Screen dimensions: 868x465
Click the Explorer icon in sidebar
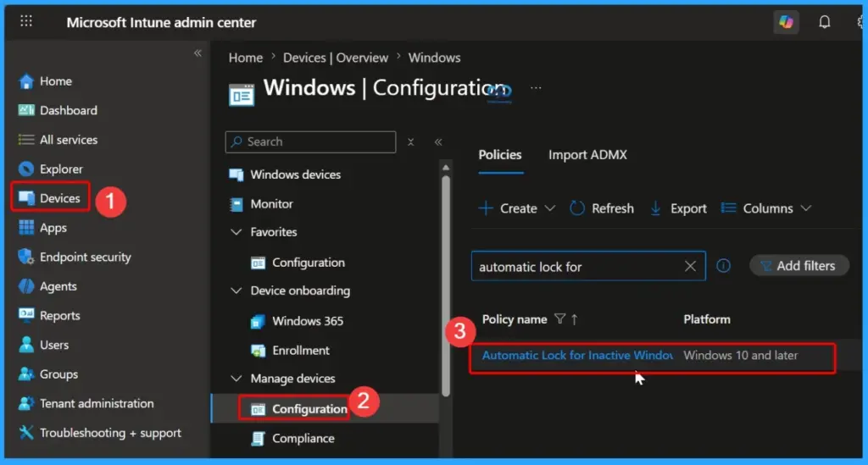point(26,169)
